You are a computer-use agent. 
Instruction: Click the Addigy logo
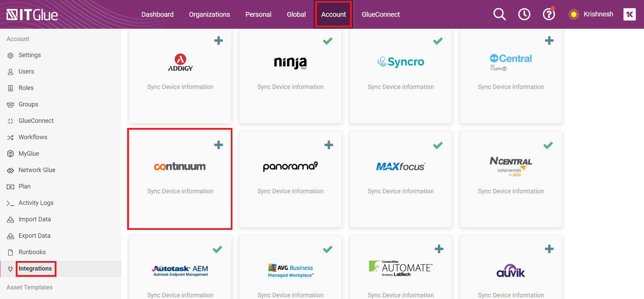[x=180, y=62]
